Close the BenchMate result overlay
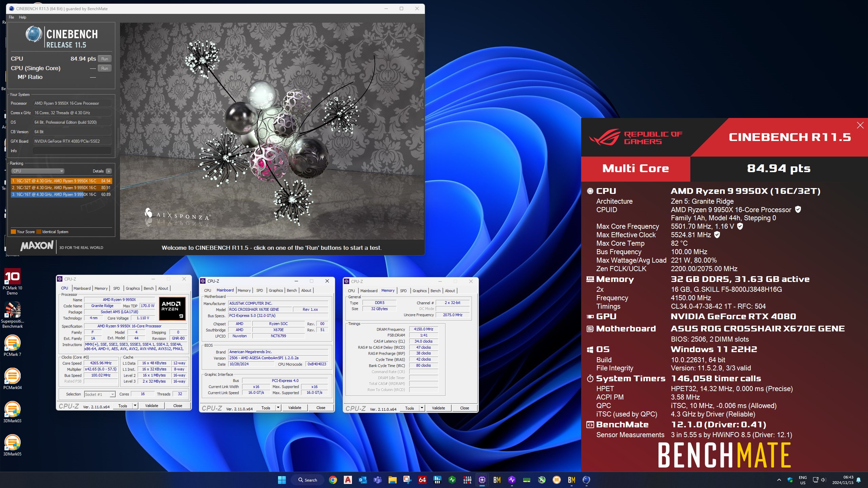This screenshot has width=868, height=488. tap(860, 125)
